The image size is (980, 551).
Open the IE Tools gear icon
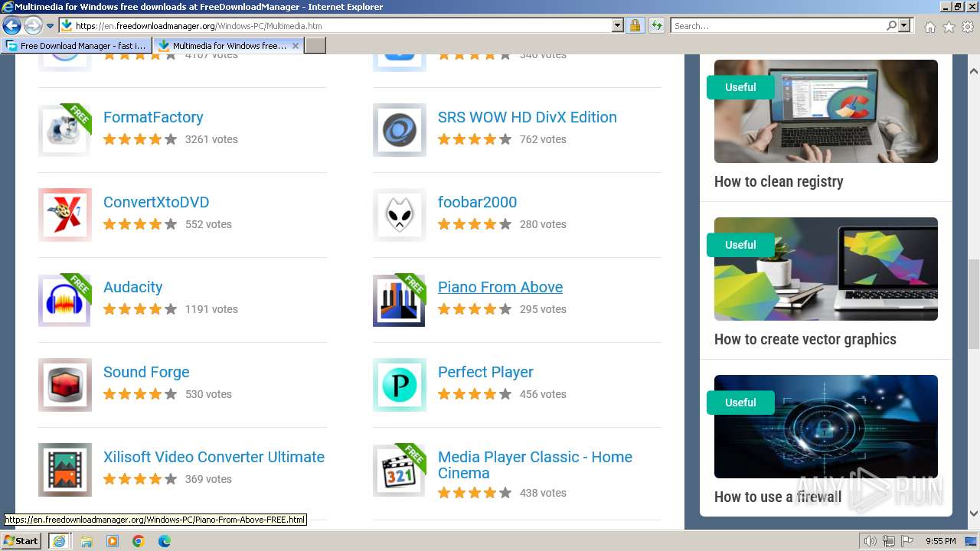click(x=968, y=27)
